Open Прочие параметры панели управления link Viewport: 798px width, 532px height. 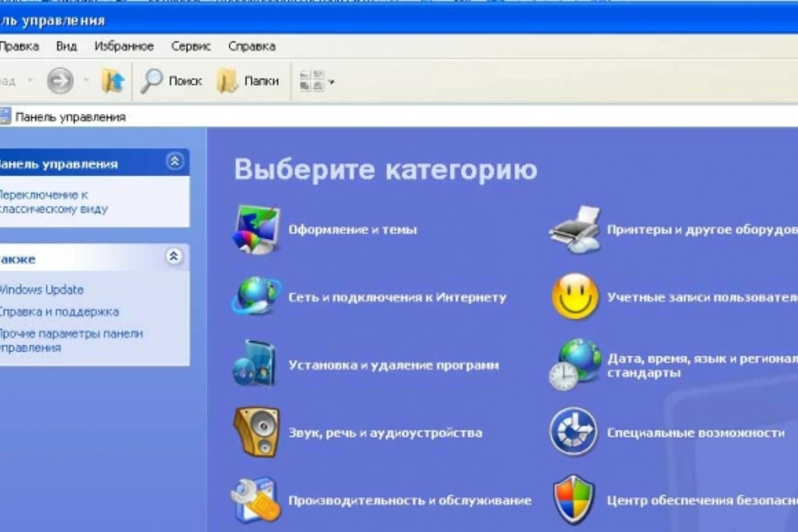(70, 340)
